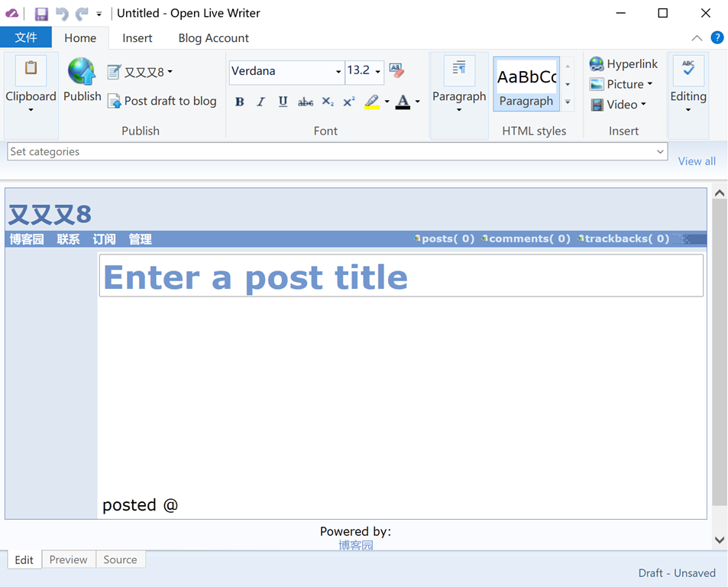This screenshot has height=587, width=728.
Task: Go to next row of HTML styles
Action: (568, 84)
